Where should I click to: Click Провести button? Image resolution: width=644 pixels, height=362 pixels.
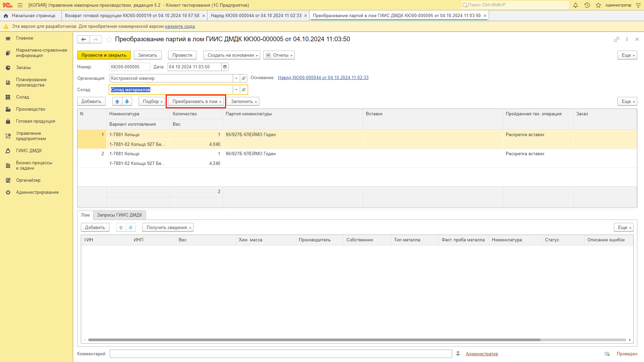(182, 55)
